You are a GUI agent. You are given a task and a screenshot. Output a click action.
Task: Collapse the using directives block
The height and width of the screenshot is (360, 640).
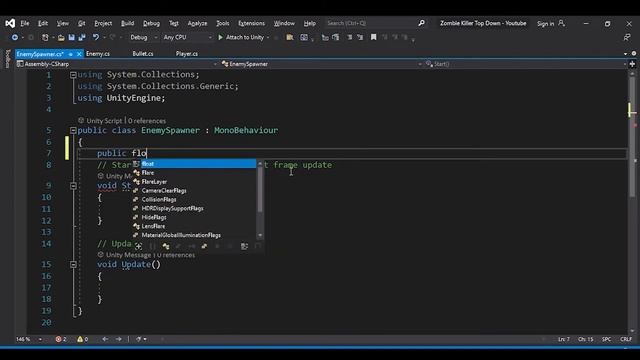pos(73,75)
